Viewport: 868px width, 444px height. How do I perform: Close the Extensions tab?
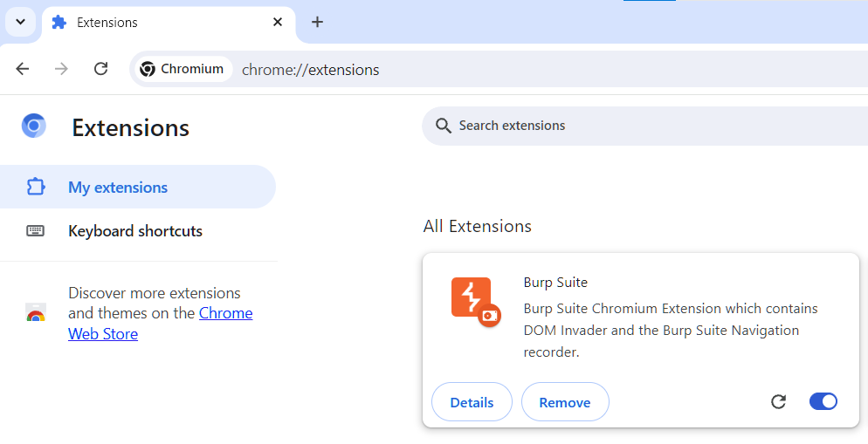point(278,22)
